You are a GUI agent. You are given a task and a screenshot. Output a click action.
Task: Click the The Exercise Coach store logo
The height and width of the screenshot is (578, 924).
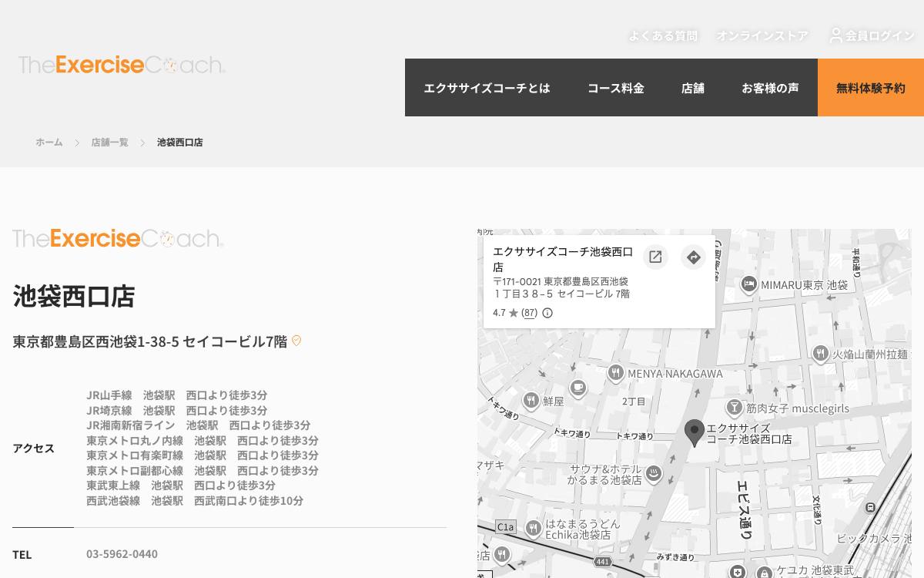(x=118, y=238)
